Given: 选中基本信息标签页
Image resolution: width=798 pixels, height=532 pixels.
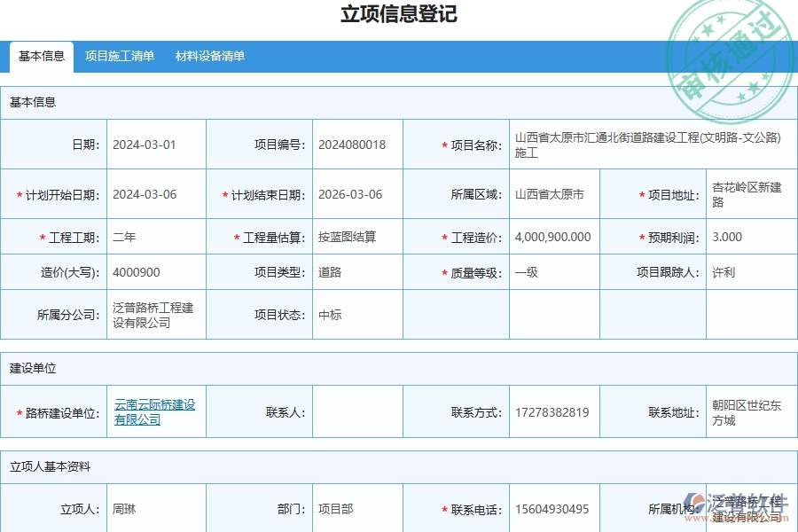Looking at the screenshot, I should (41, 57).
